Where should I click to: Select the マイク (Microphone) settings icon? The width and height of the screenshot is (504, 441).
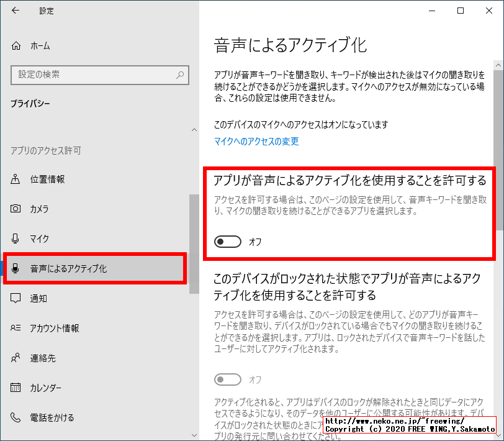coord(14,239)
